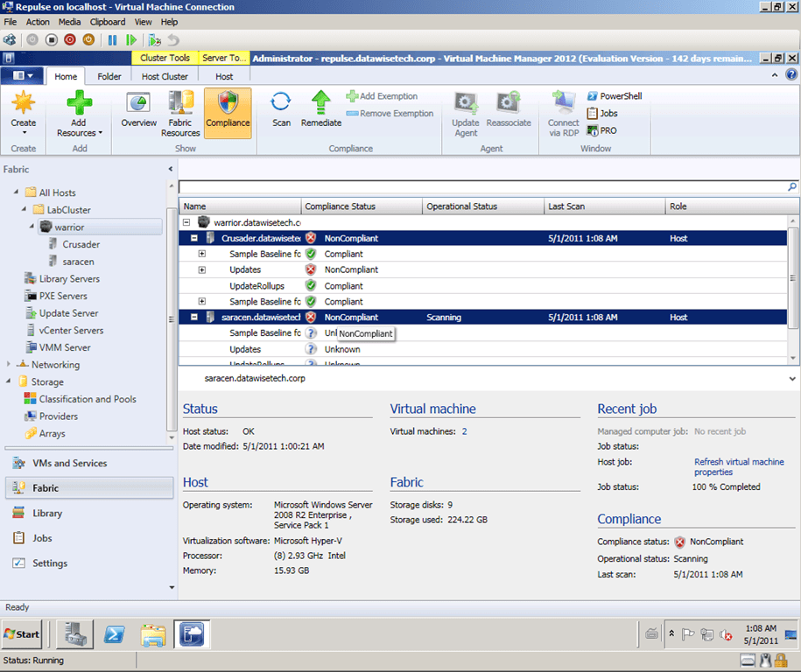This screenshot has height=672, width=801.
Task: Shut down the VM with the red button
Action: pyautogui.click(x=70, y=40)
